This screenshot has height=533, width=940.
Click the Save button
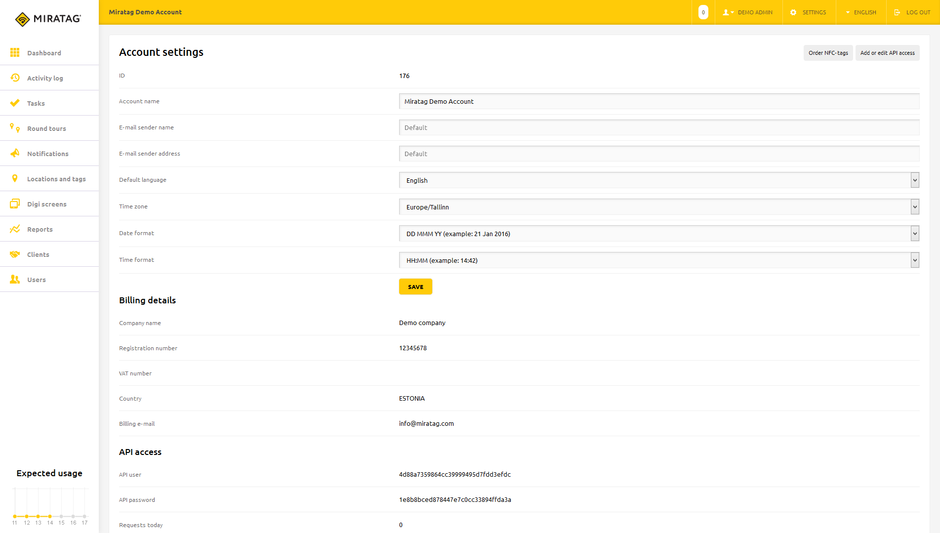click(x=415, y=287)
